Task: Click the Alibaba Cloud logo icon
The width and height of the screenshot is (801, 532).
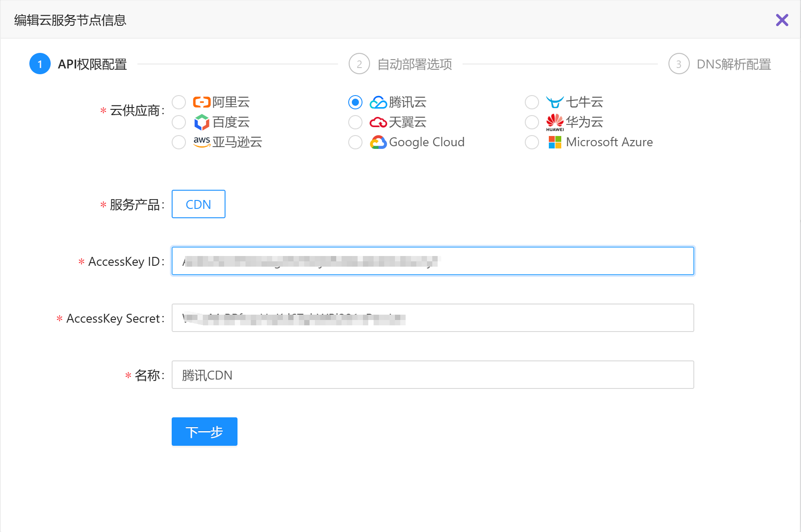Action: [201, 102]
